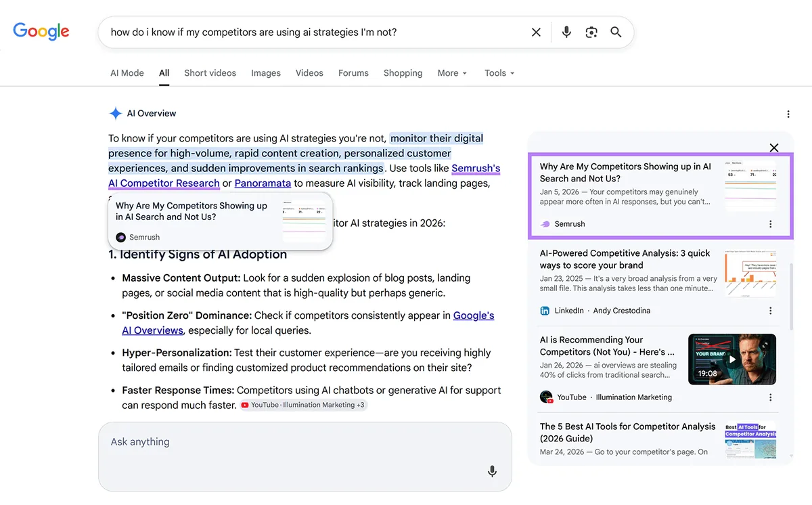812x505 pixels.
Task: Click the YouTube channel icon for Illumination Marketing
Action: point(546,397)
